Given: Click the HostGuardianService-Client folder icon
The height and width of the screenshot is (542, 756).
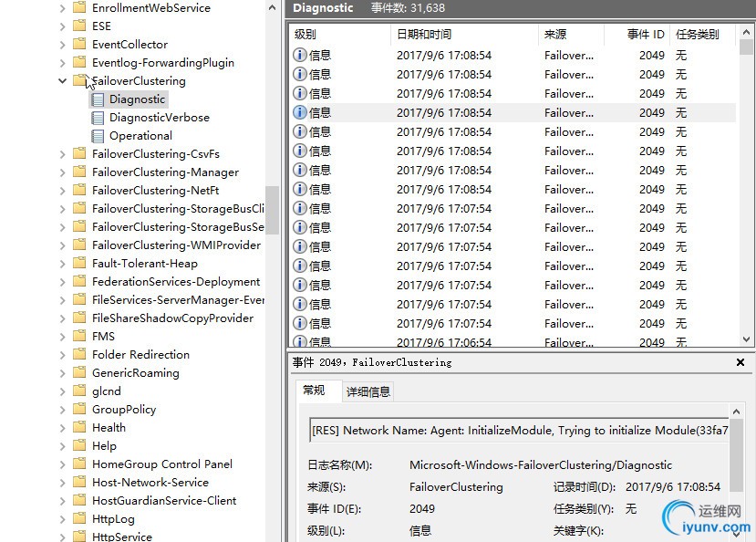Looking at the screenshot, I should coord(79,499).
